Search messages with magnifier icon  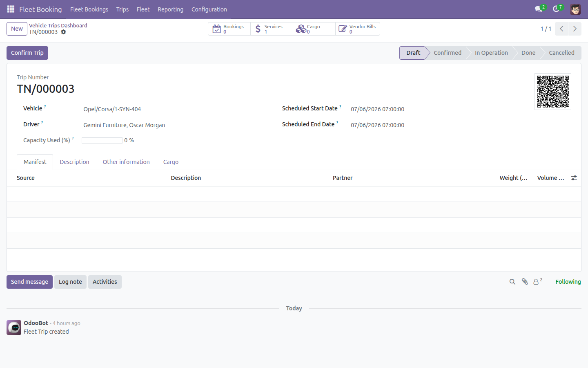512,282
